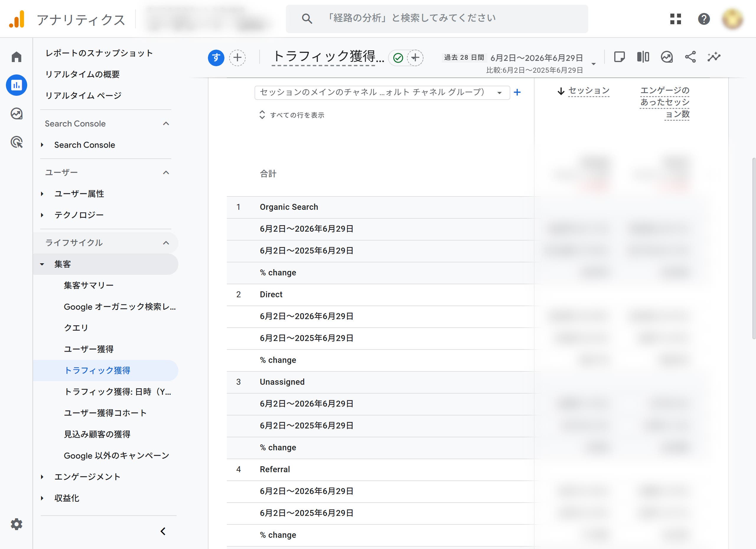The image size is (756, 549).
Task: Open the date range dropdown
Action: [594, 64]
